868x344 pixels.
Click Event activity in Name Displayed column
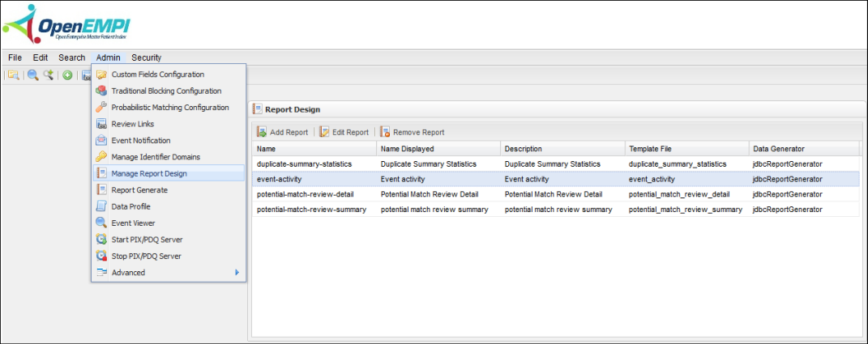438,179
